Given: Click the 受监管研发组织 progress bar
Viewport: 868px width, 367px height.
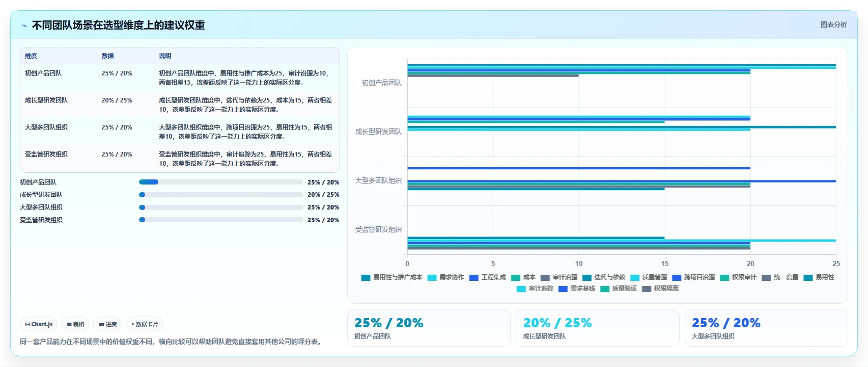Looking at the screenshot, I should tap(221, 220).
